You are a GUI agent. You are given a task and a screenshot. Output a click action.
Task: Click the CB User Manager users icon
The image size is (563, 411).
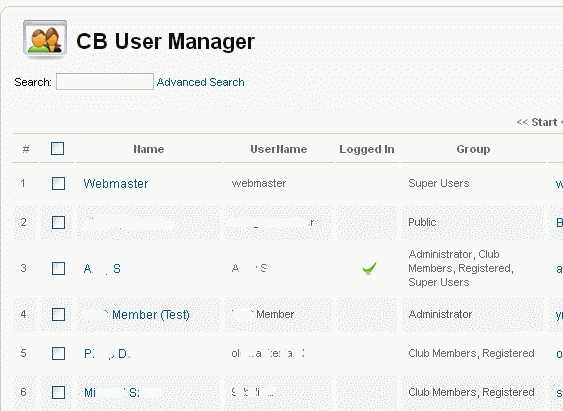(45, 38)
